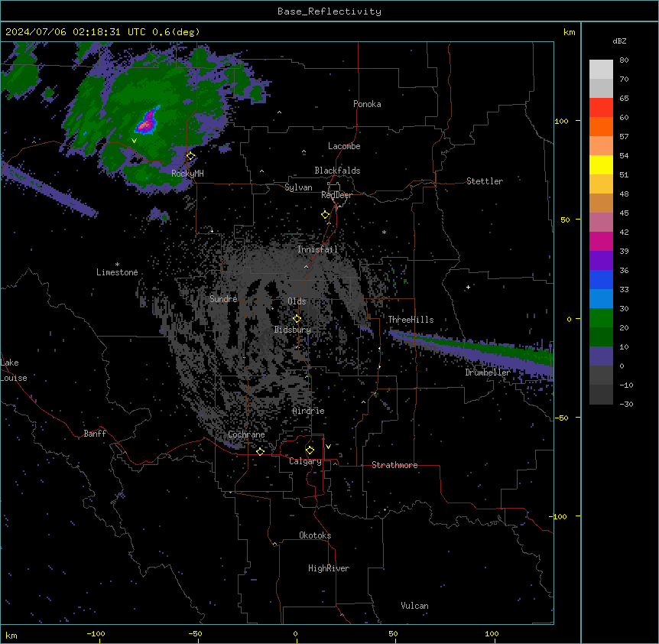Click the white caret marker west of Ponoka

click(280, 112)
